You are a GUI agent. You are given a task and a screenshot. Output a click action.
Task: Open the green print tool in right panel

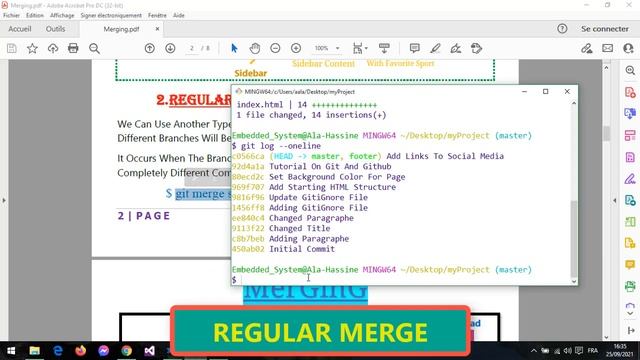point(630,286)
